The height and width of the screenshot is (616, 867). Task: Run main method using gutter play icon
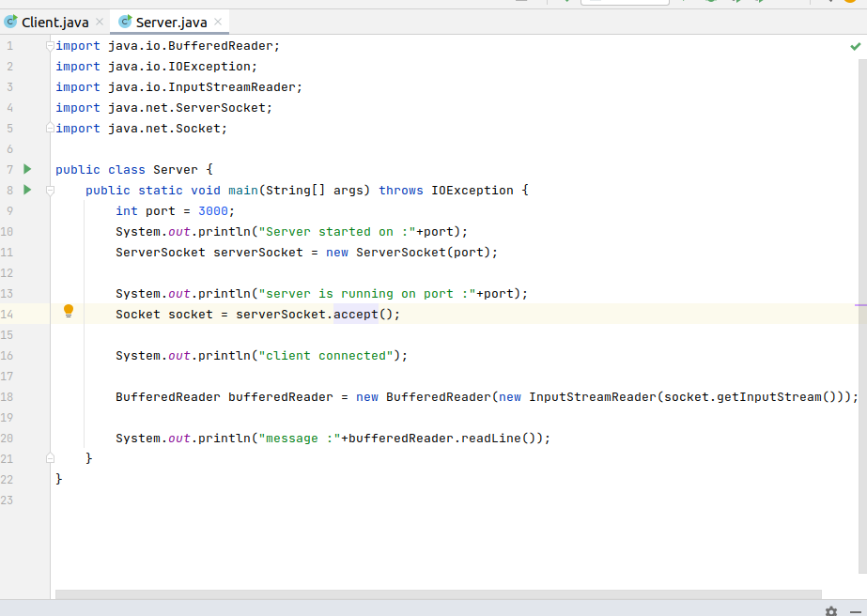click(x=26, y=190)
